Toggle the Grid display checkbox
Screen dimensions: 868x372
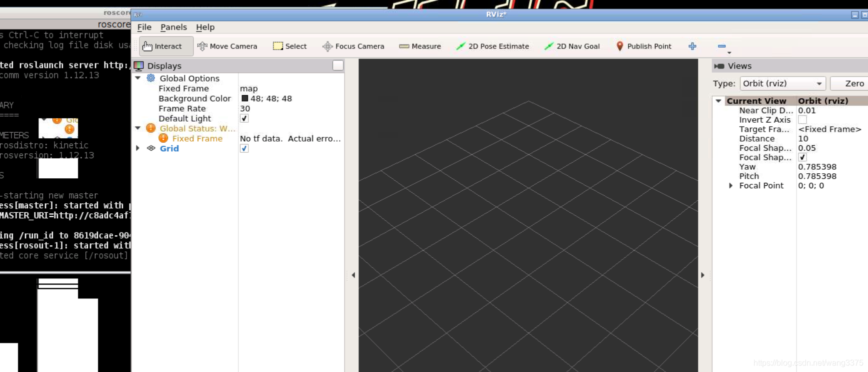tap(244, 149)
